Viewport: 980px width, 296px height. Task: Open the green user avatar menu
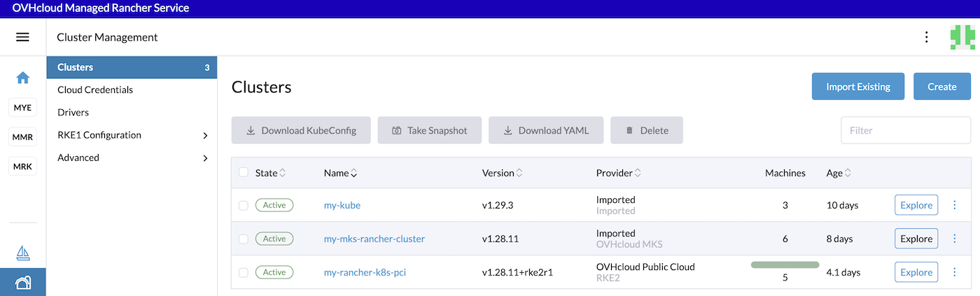(962, 37)
